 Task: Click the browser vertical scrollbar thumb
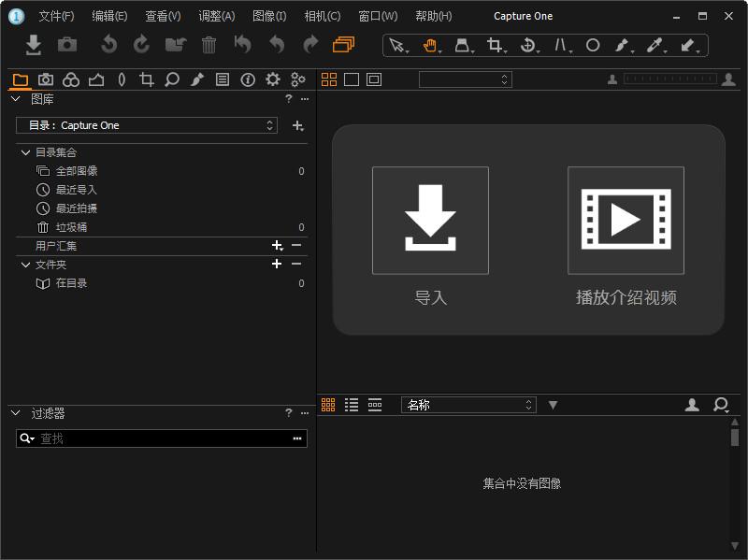click(735, 438)
